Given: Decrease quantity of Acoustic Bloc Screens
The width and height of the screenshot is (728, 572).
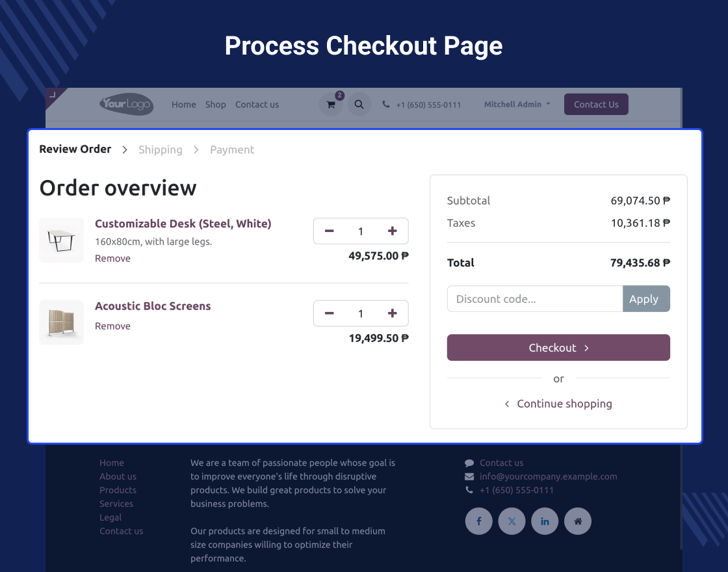Looking at the screenshot, I should coord(329,313).
